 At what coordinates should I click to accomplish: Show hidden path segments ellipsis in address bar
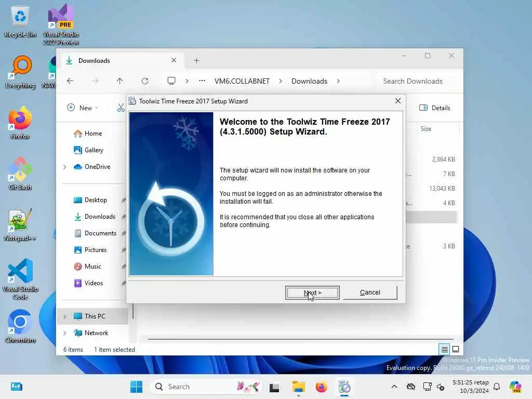(x=202, y=81)
